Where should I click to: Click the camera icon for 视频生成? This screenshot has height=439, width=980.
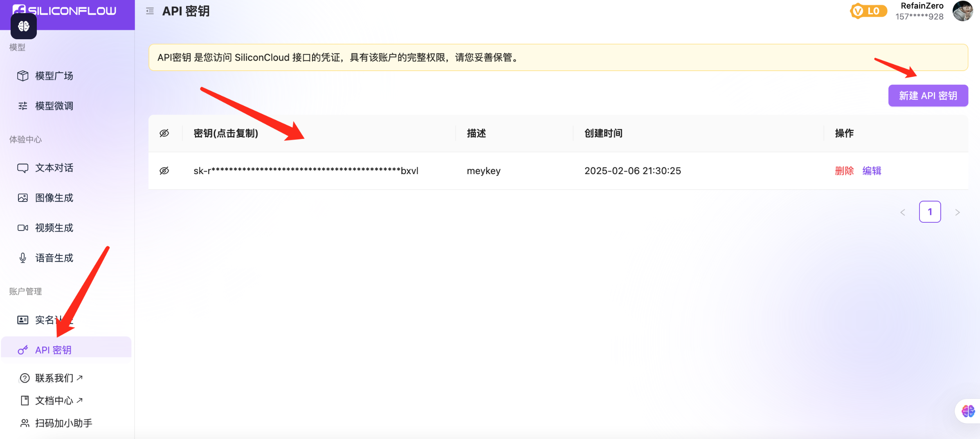pos(23,228)
